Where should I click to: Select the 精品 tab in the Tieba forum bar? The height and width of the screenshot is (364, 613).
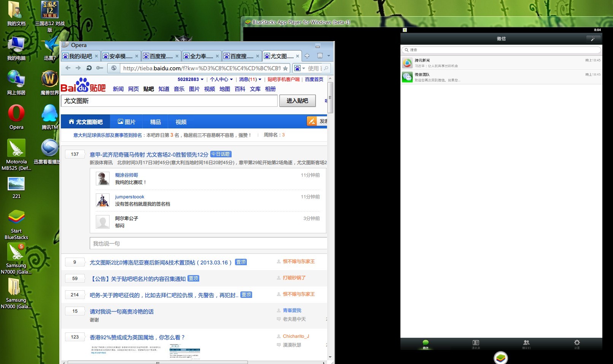coord(155,122)
